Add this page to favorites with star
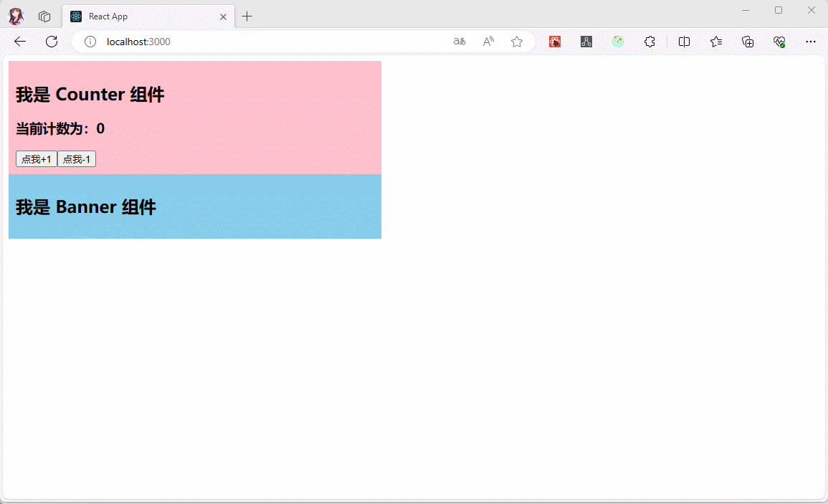 [x=517, y=42]
